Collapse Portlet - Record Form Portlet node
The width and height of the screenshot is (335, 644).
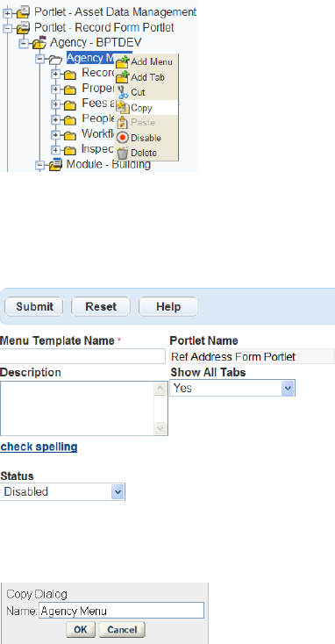(7, 28)
